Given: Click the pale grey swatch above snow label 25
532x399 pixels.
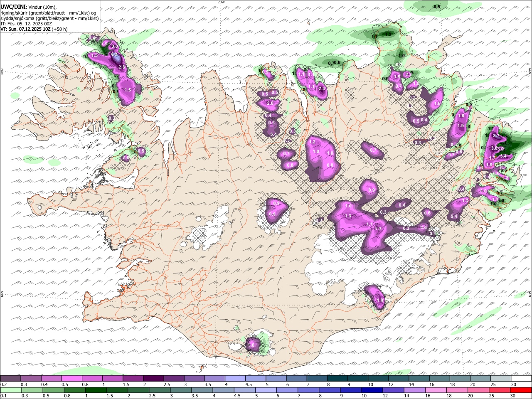Looking at the screenshot, I should pos(500,379).
